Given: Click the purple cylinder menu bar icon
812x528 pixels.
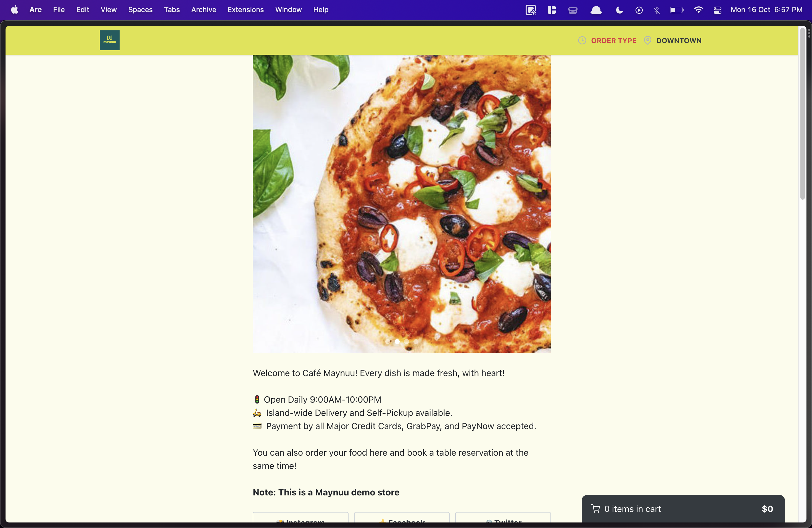Looking at the screenshot, I should point(573,10).
